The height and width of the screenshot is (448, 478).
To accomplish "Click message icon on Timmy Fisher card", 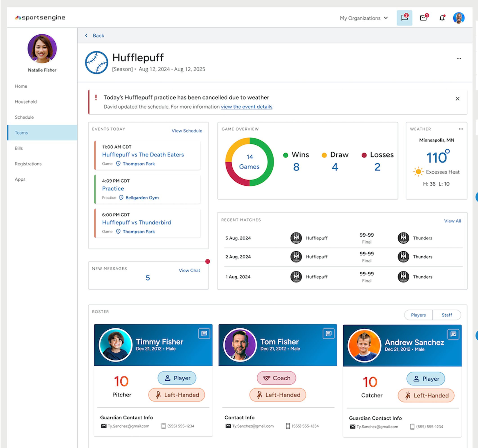I will click(204, 333).
